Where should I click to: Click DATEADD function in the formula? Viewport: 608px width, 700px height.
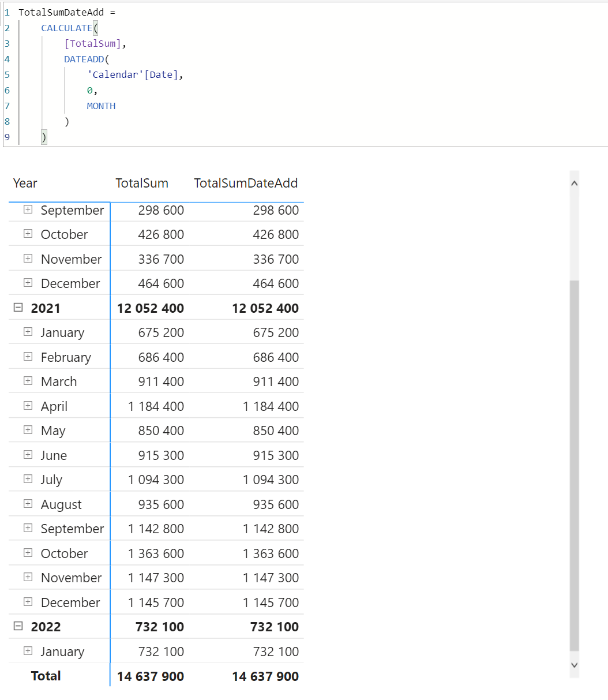tap(84, 59)
